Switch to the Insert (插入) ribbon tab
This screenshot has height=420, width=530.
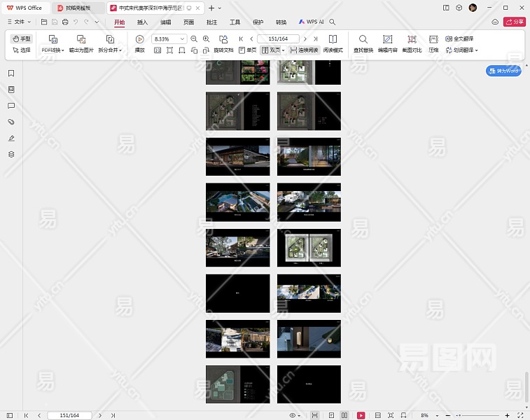coord(143,22)
